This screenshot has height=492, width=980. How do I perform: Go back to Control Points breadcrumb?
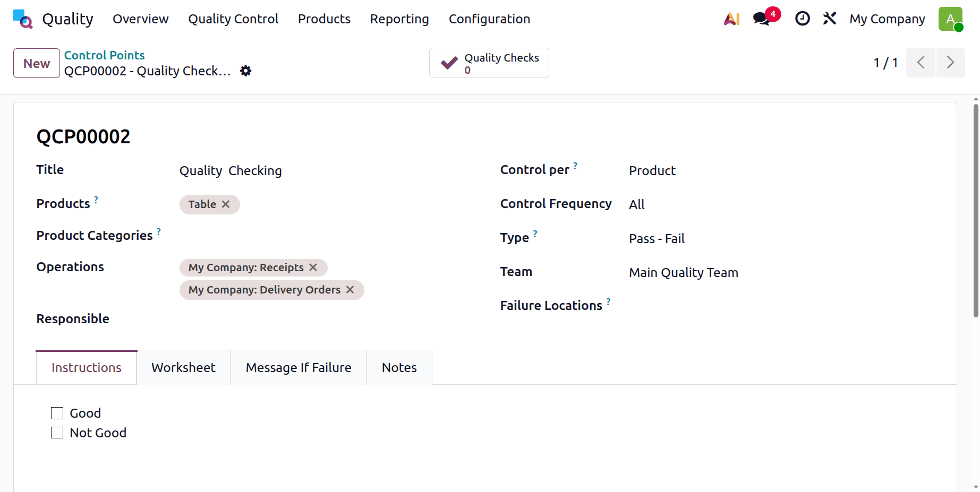click(104, 55)
